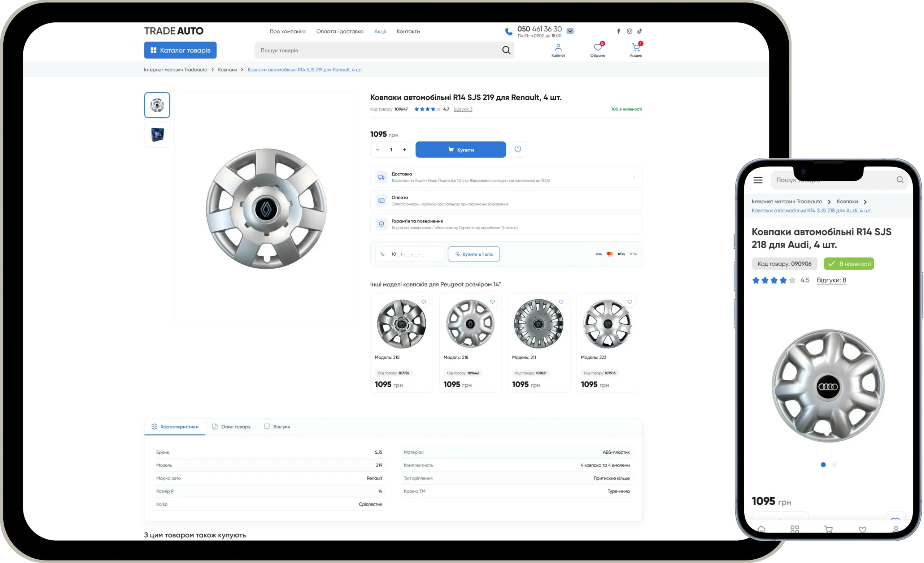This screenshot has width=924, height=563.
Task: Tap the cart icon in phone bottom bar
Action: (829, 529)
